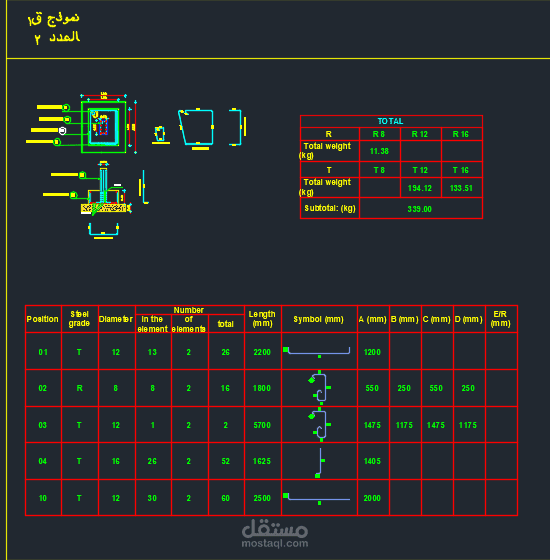550x560 pixels.
Task: Select A dimension '2000' in row 10
Action: click(x=372, y=498)
